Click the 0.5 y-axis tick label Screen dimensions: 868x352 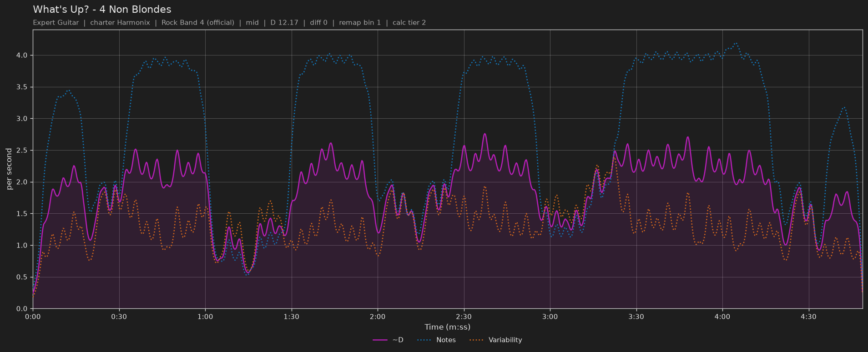pyautogui.click(x=22, y=277)
